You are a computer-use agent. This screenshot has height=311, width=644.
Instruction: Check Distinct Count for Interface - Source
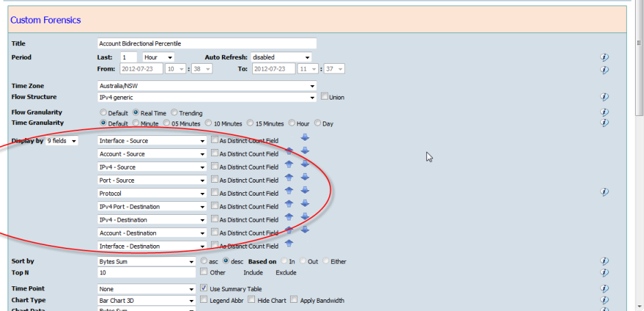point(214,140)
